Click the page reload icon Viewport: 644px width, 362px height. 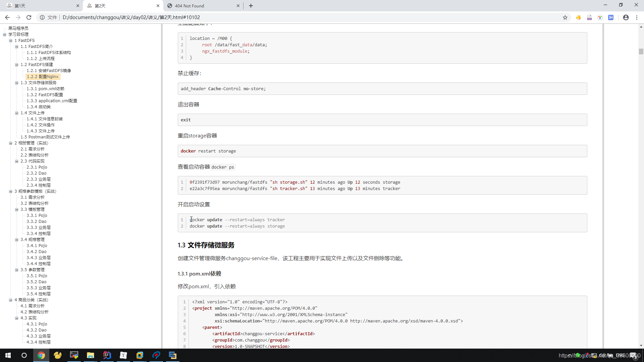click(29, 17)
